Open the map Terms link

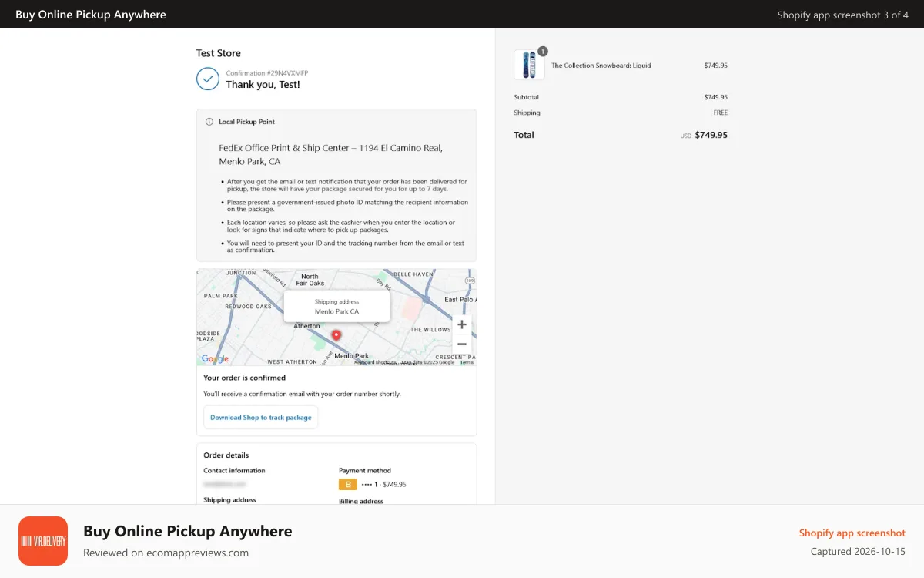click(x=467, y=362)
